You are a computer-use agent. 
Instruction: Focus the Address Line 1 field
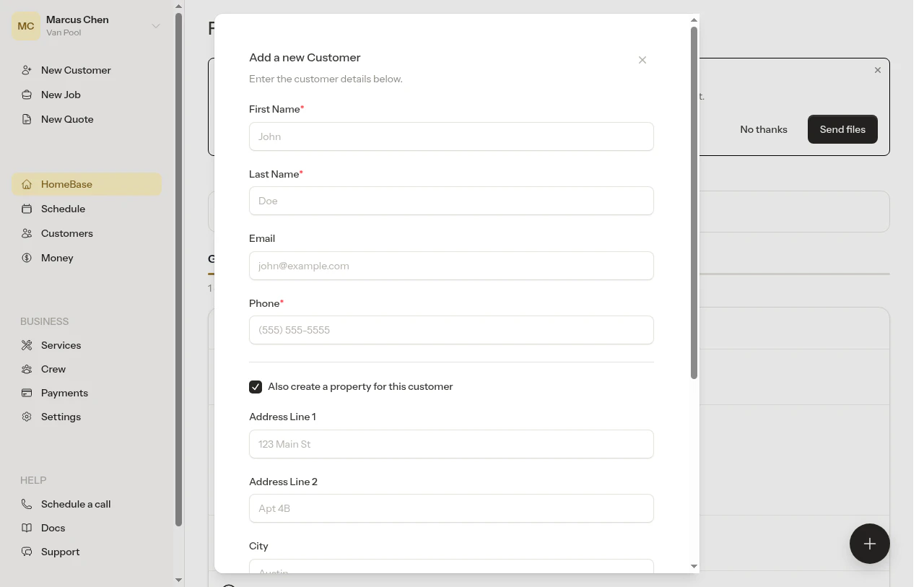click(451, 444)
